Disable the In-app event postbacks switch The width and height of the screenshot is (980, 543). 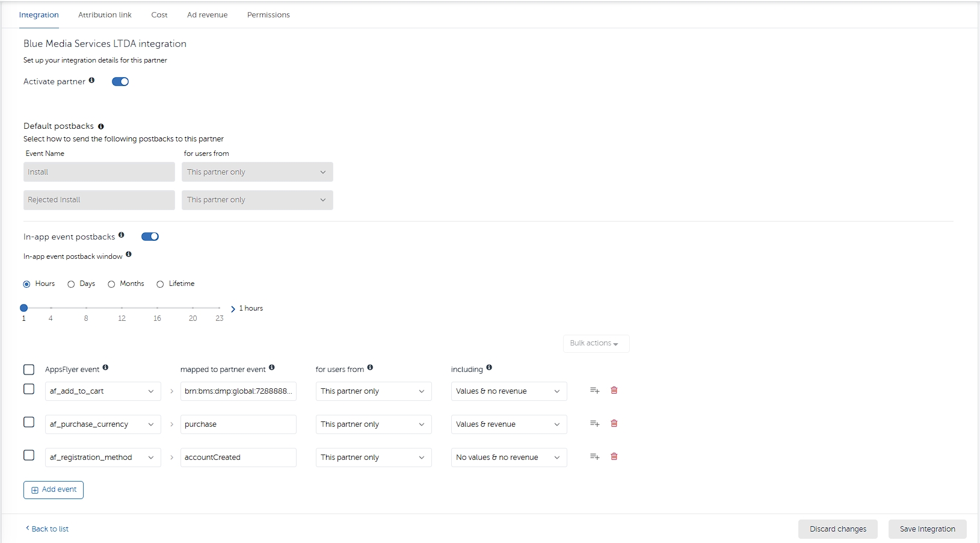pos(150,237)
